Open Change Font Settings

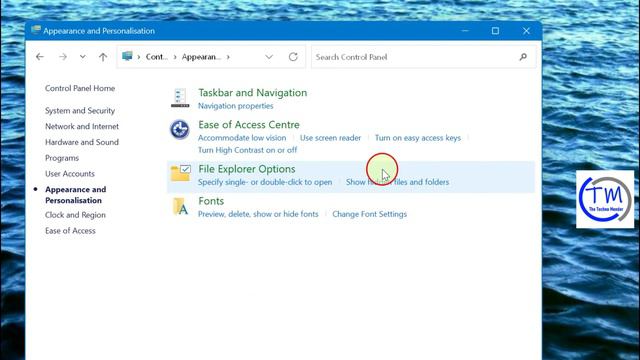point(369,214)
